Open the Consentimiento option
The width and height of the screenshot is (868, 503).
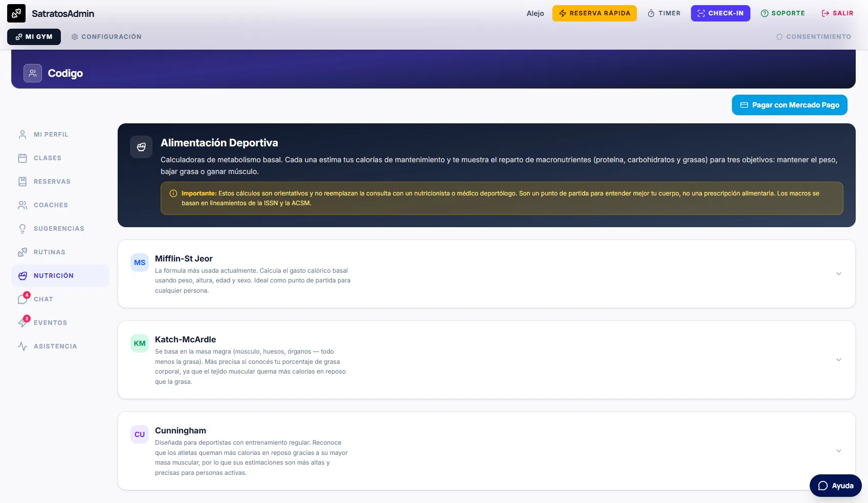[813, 37]
